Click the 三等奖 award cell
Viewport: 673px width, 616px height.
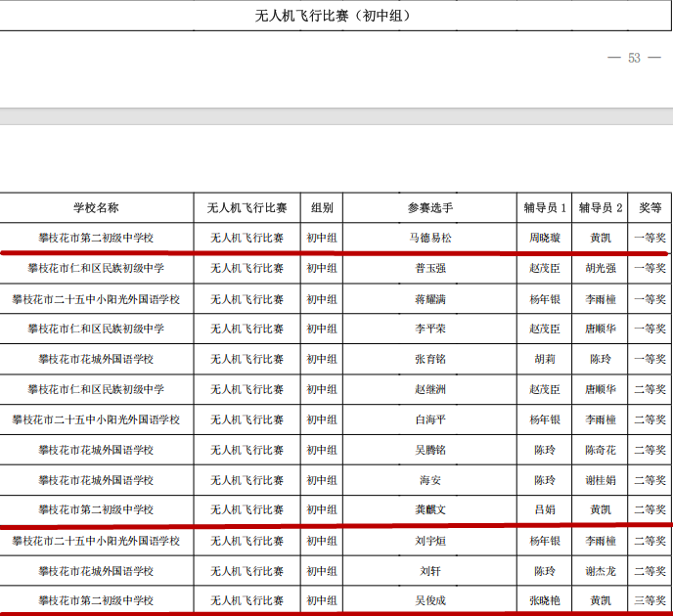[650, 600]
